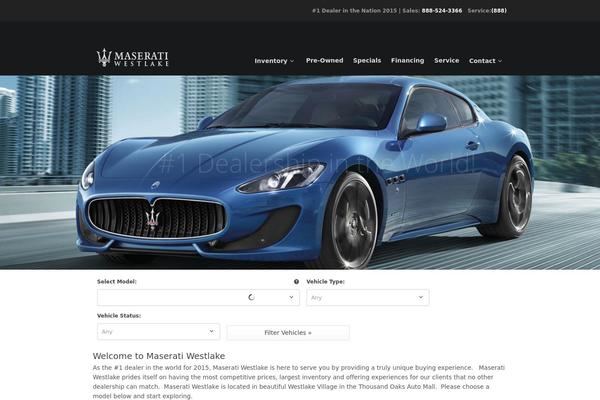Click the Select Model label
This screenshot has width=600, height=400.
[x=117, y=282]
